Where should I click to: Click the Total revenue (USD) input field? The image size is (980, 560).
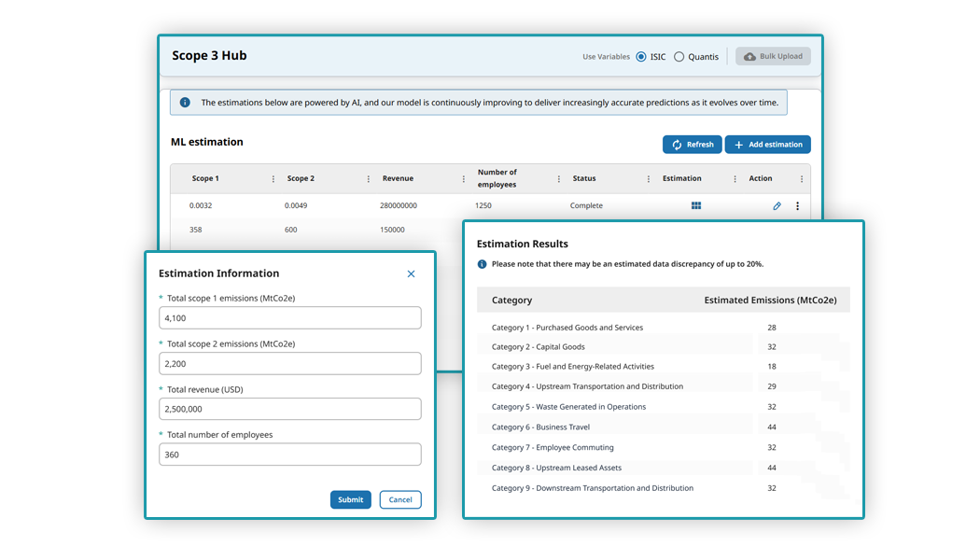(289, 409)
